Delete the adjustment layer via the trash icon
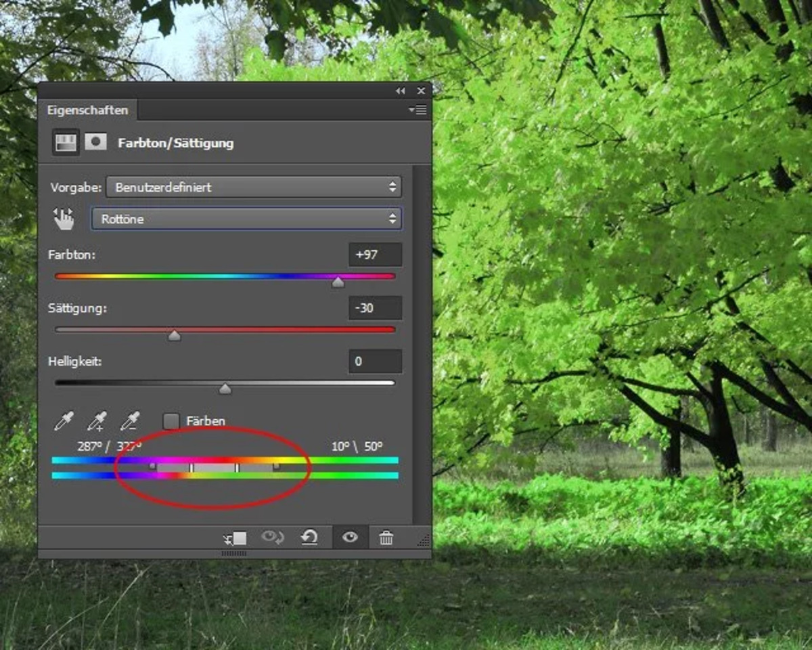This screenshot has height=650, width=812. tap(386, 536)
